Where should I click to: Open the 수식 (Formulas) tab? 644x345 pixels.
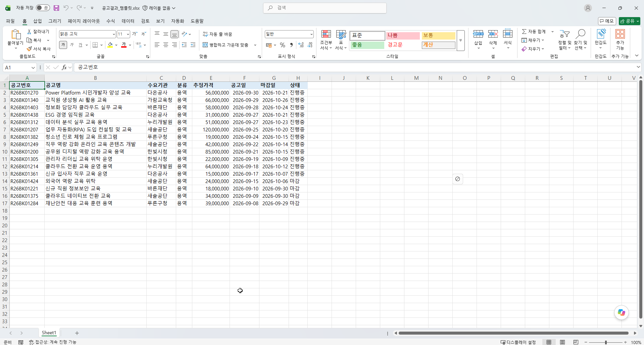tap(111, 21)
